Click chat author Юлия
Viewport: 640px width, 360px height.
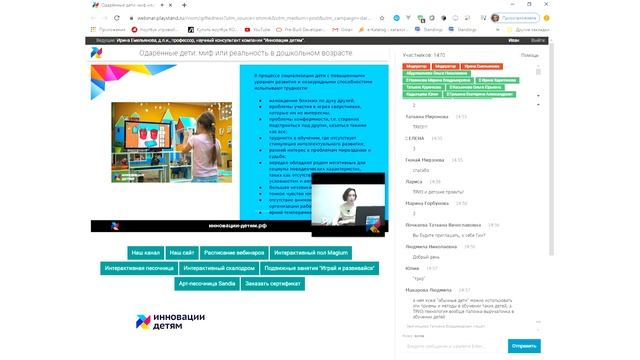tap(412, 269)
